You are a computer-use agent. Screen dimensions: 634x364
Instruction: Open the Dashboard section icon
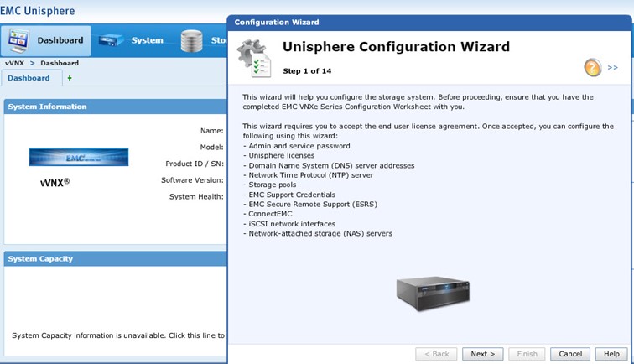pyautogui.click(x=18, y=40)
